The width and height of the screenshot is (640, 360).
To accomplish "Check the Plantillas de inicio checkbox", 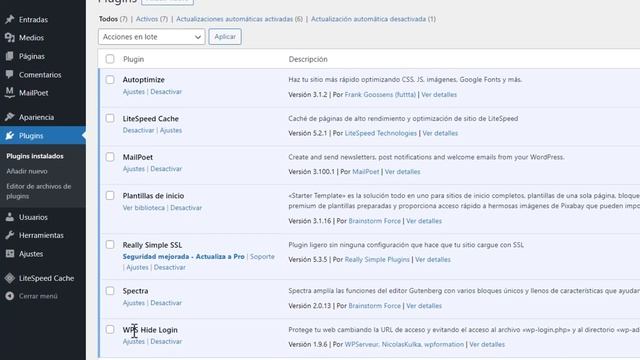I will coord(110,196).
